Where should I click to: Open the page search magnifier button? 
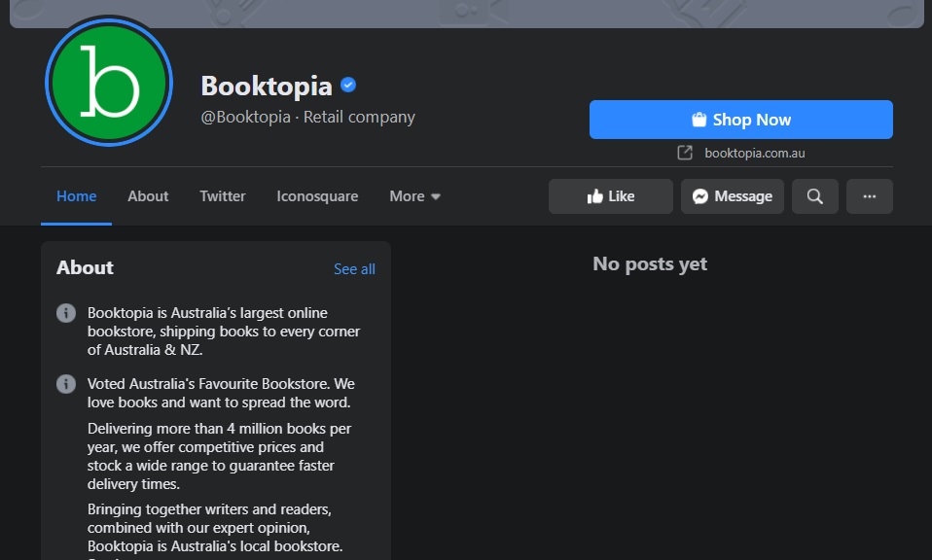click(x=814, y=196)
